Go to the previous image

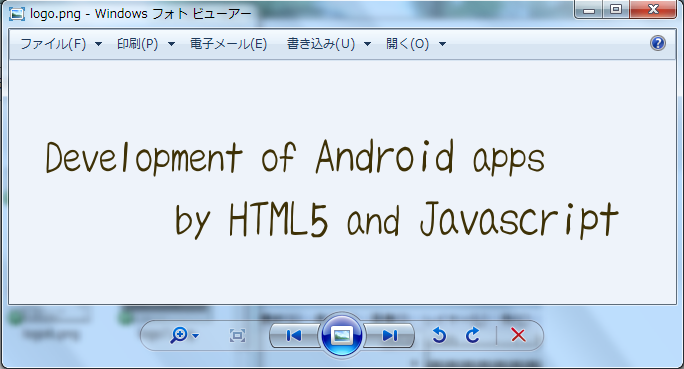(294, 335)
